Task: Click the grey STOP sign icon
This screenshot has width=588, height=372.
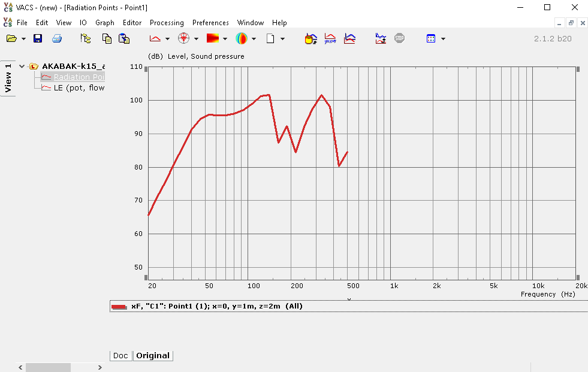Action: [399, 38]
